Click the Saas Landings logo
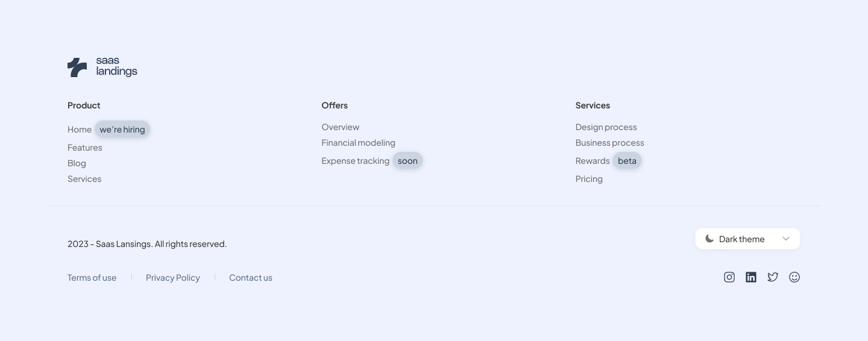The width and height of the screenshot is (868, 341). 102,67
